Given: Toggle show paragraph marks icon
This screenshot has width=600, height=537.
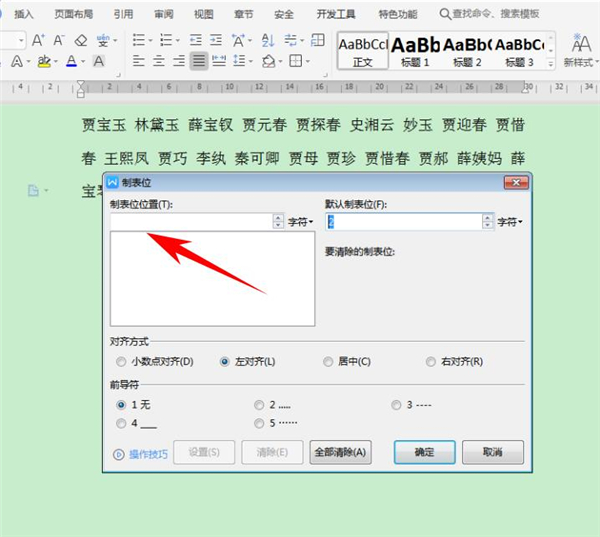Looking at the screenshot, I should point(291,40).
